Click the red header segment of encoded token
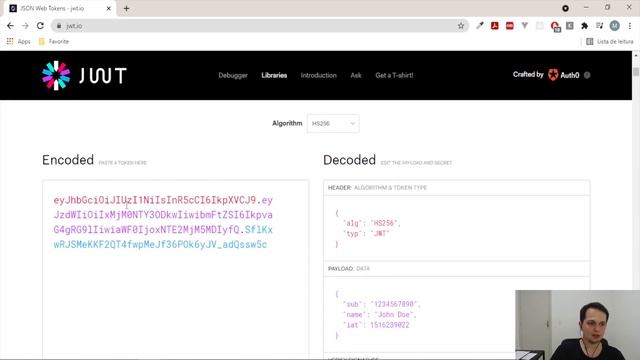This screenshot has height=360, width=640. coord(155,200)
